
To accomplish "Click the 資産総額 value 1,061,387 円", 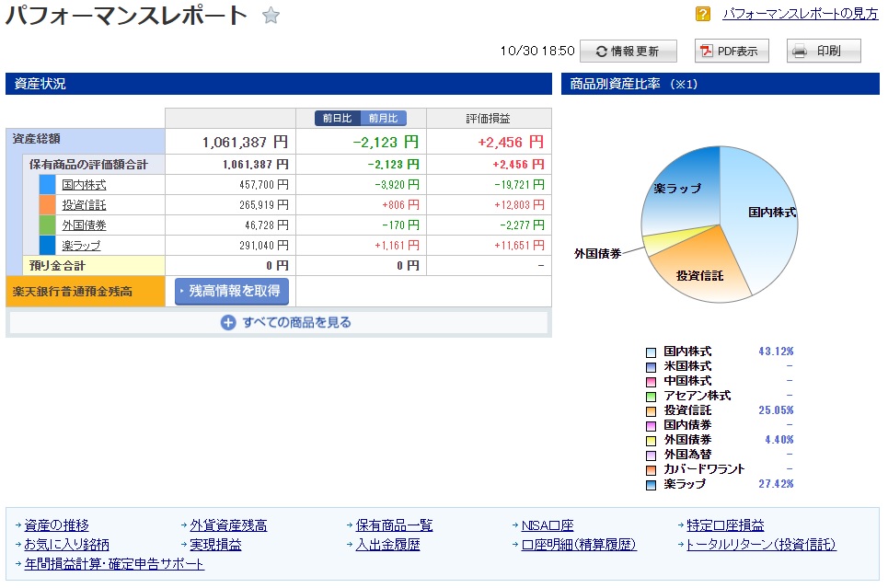I will click(245, 142).
